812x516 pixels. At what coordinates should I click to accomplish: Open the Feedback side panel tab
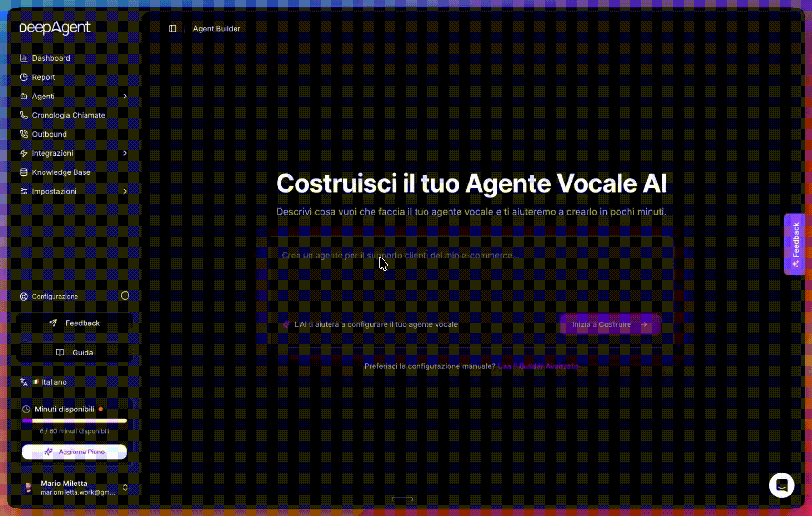[794, 244]
